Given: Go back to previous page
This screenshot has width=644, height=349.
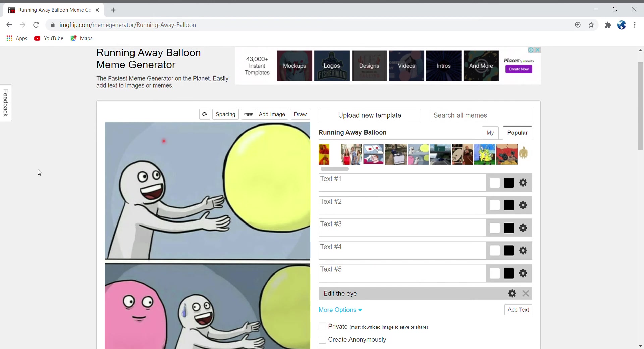Looking at the screenshot, I should pyautogui.click(x=9, y=25).
